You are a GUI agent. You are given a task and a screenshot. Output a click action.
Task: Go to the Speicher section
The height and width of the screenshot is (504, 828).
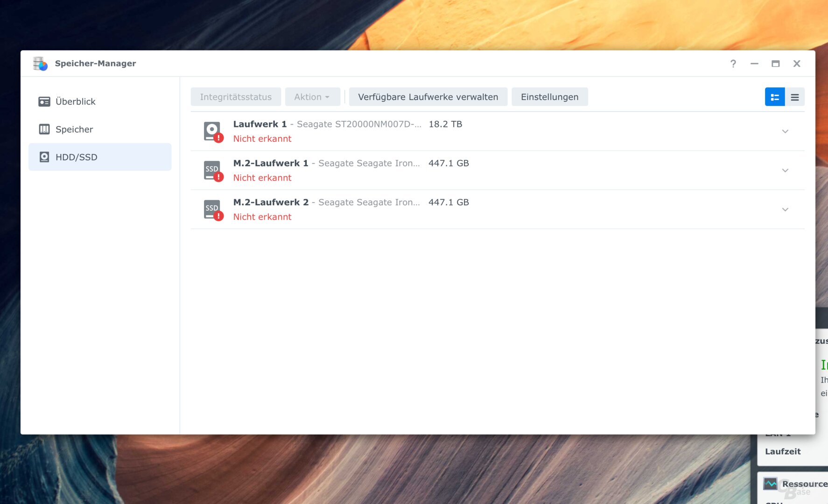(74, 129)
